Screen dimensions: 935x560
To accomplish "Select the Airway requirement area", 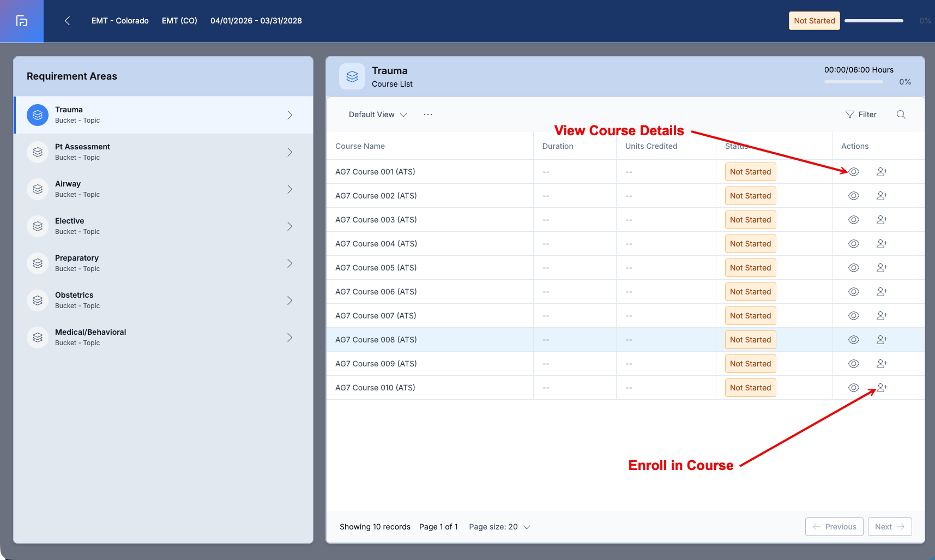I will (164, 189).
